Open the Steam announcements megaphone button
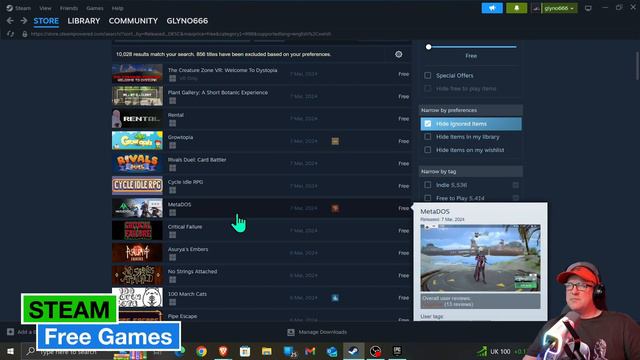The height and width of the screenshot is (360, 640). [x=492, y=8]
